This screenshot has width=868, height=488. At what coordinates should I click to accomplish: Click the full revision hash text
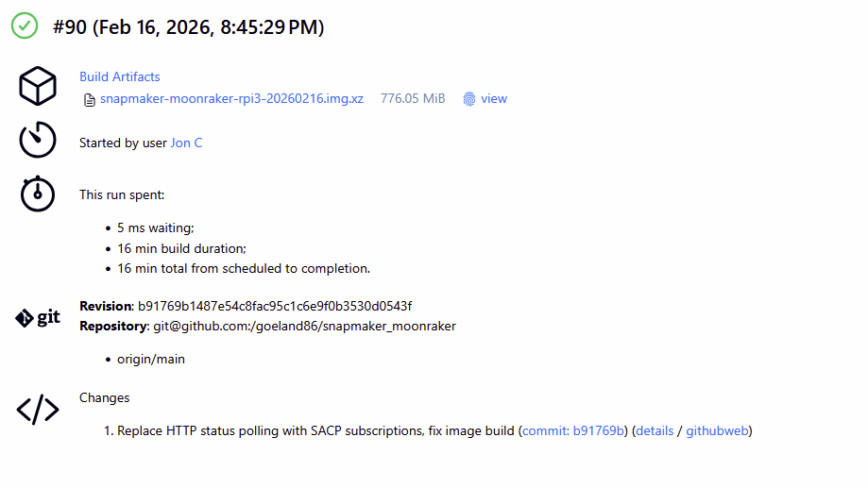(275, 306)
